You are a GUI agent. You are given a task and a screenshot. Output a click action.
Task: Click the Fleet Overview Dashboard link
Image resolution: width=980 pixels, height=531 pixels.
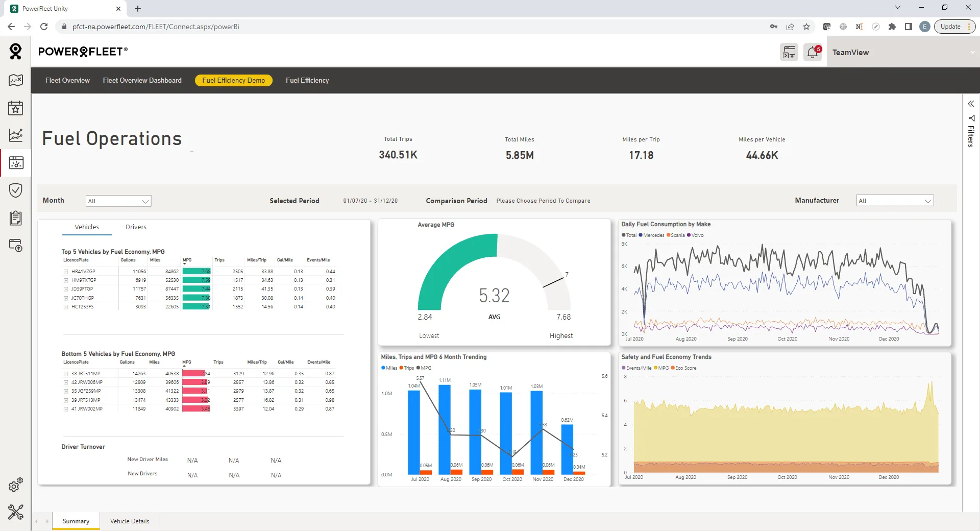coord(142,81)
